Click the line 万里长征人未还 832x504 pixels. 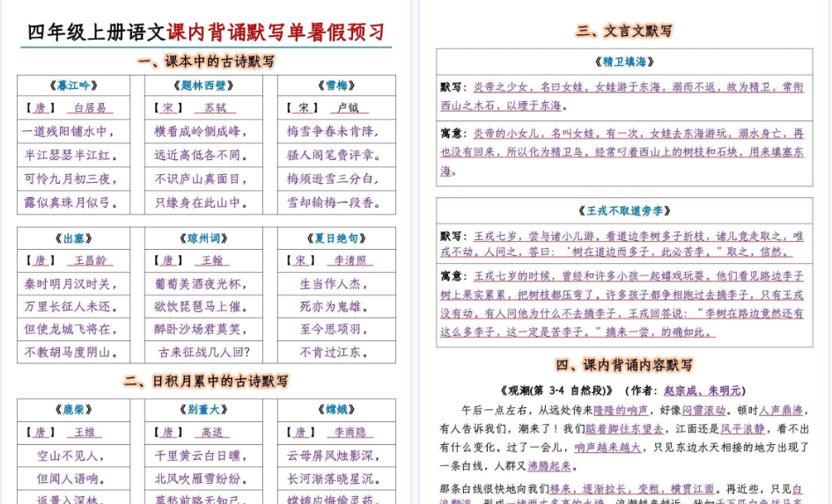tap(71, 307)
